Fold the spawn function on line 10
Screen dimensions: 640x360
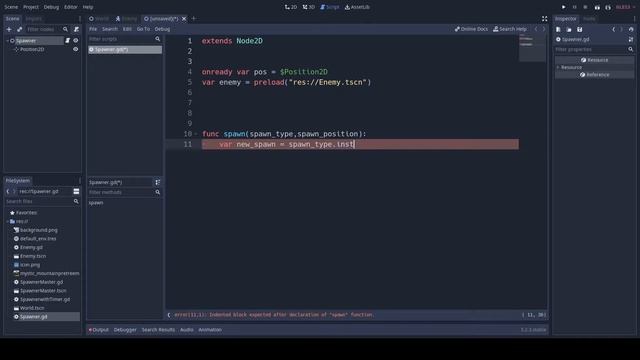click(x=196, y=134)
